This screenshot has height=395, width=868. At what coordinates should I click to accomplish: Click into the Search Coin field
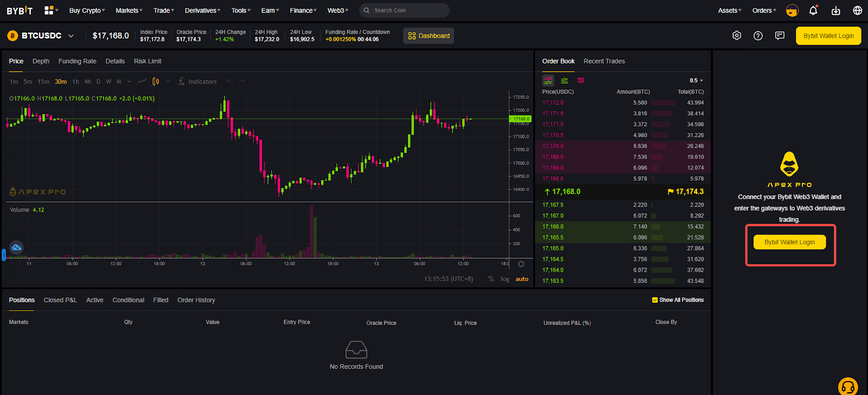[404, 10]
